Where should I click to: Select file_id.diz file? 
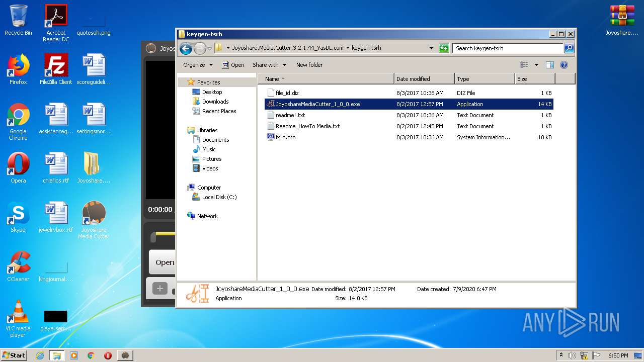pyautogui.click(x=409, y=93)
